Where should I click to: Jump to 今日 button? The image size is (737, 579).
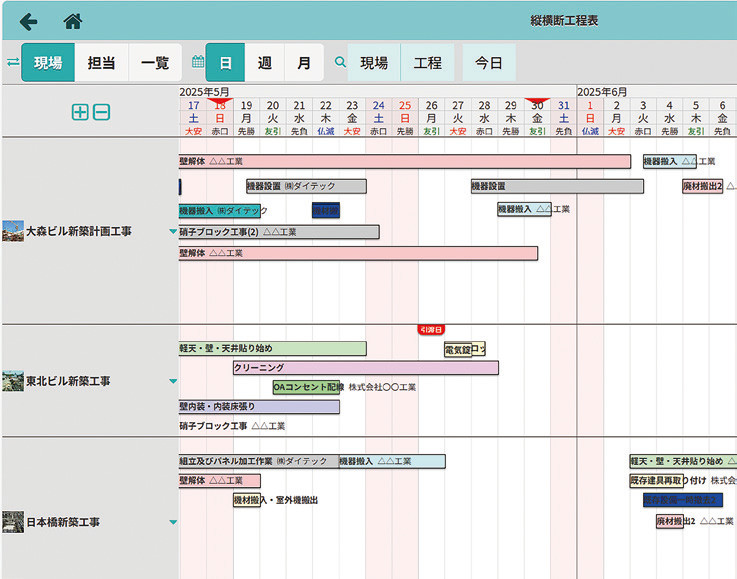(489, 63)
